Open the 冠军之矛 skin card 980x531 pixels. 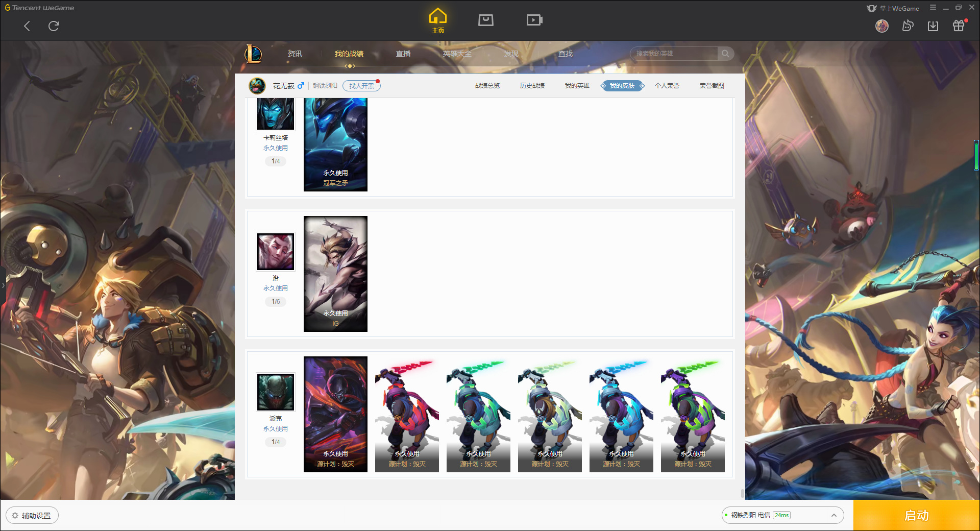click(x=335, y=145)
